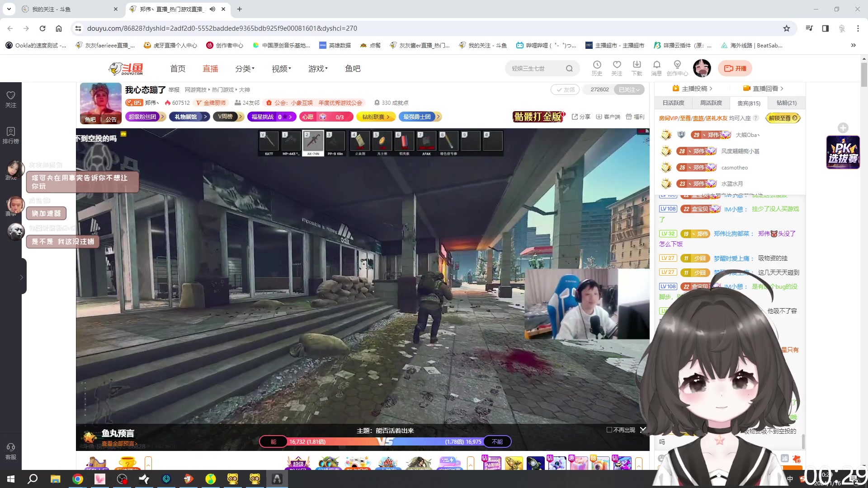Screen dimensions: 868x488
Task: Click the Douyu logo
Action: coord(126,69)
